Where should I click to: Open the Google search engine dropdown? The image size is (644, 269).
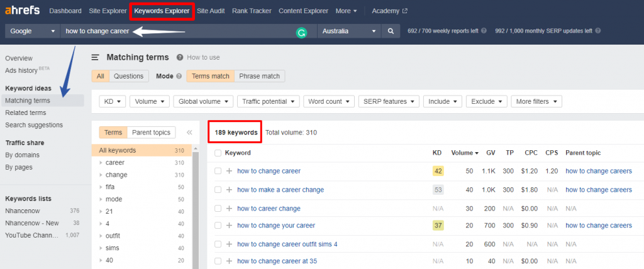(33, 31)
